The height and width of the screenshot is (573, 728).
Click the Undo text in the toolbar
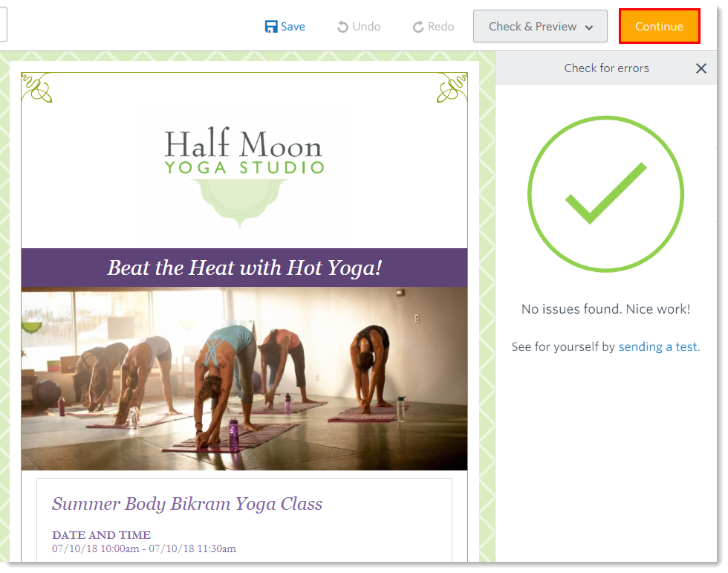[x=366, y=27]
